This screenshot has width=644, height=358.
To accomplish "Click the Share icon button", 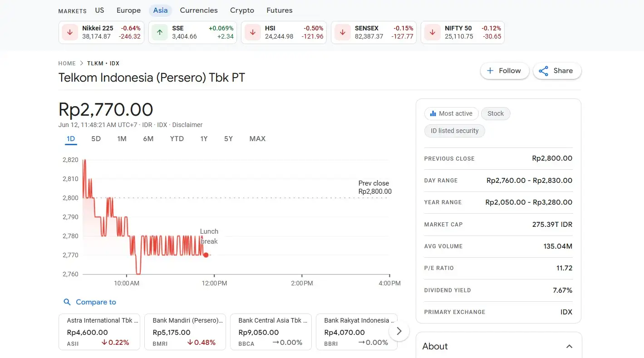I will tap(543, 71).
